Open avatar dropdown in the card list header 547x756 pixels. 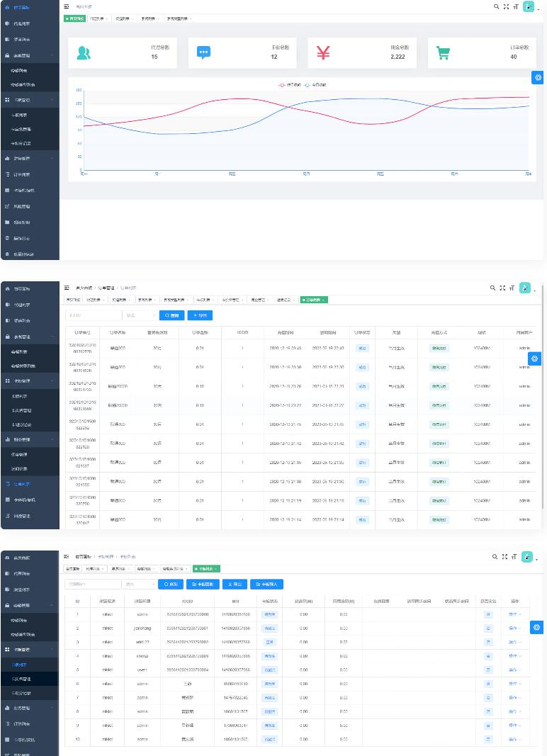(x=526, y=556)
